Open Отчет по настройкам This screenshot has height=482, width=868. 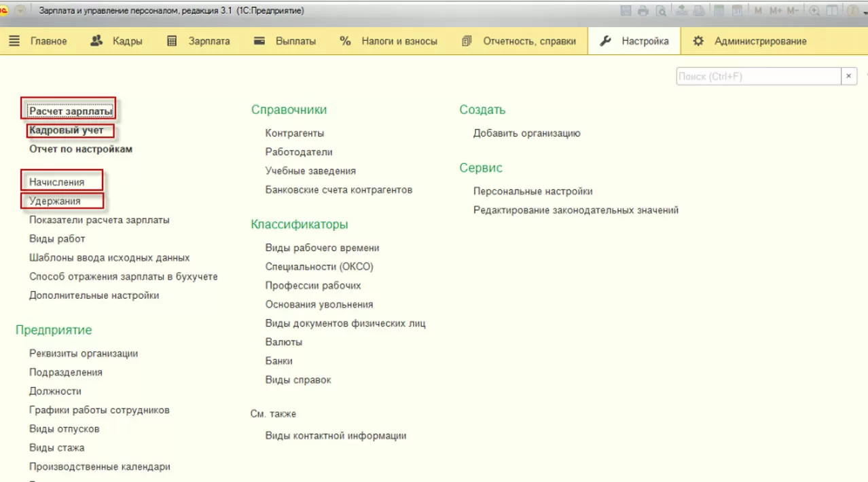click(x=81, y=149)
